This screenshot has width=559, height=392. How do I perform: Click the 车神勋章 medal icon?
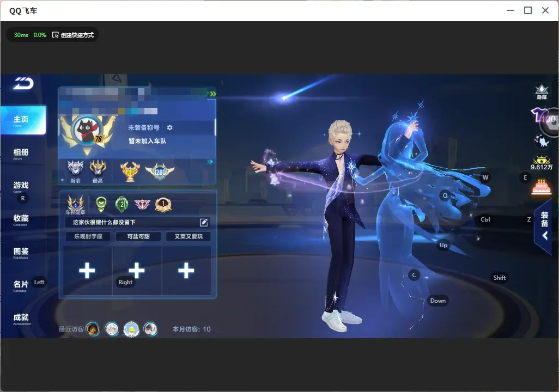point(76,205)
